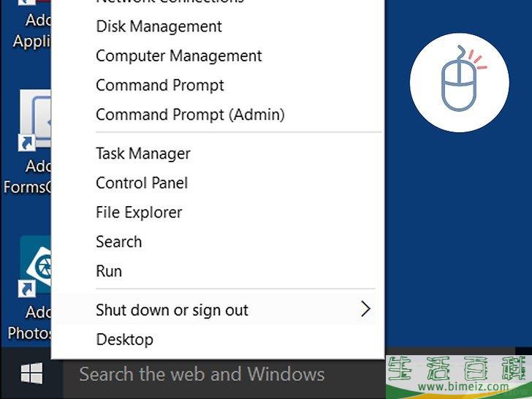Open Control Panel
Screen dimensions: 532x399
tap(142, 183)
